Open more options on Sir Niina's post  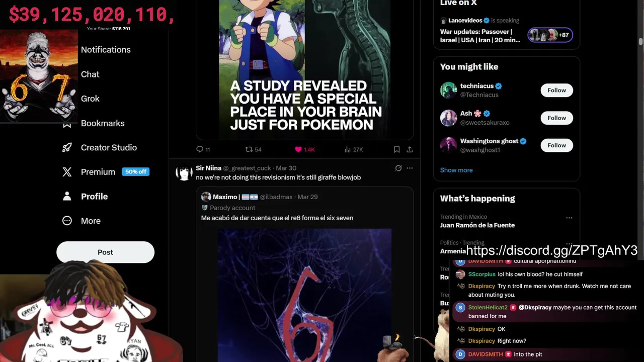point(410,168)
